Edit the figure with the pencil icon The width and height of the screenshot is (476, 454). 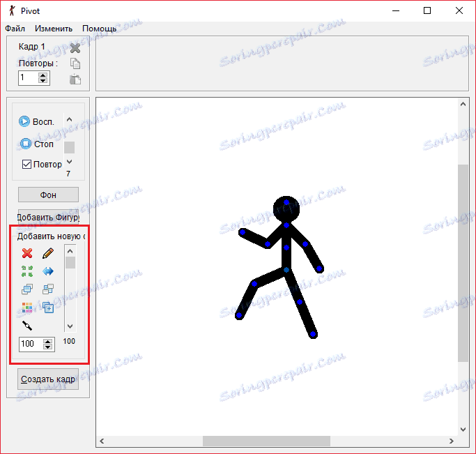point(48,253)
